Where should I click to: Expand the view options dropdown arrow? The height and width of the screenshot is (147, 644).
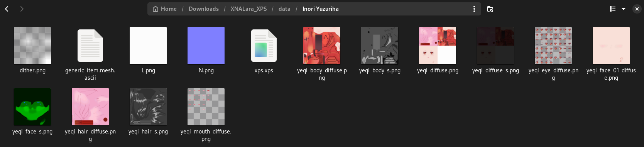pos(624,9)
